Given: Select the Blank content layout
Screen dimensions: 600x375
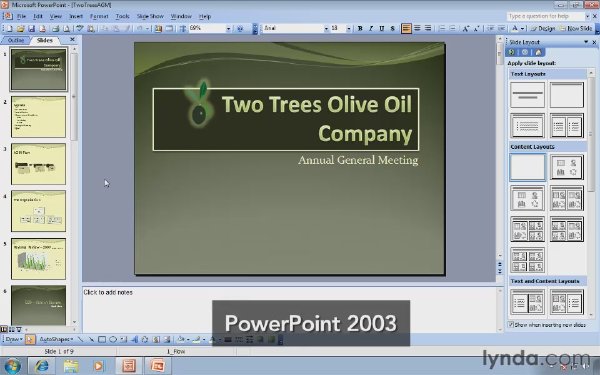Looking at the screenshot, I should point(527,167).
